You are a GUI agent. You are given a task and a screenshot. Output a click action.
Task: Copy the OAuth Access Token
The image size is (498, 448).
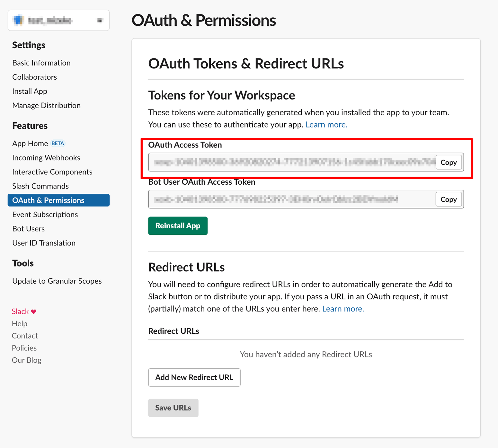click(448, 163)
